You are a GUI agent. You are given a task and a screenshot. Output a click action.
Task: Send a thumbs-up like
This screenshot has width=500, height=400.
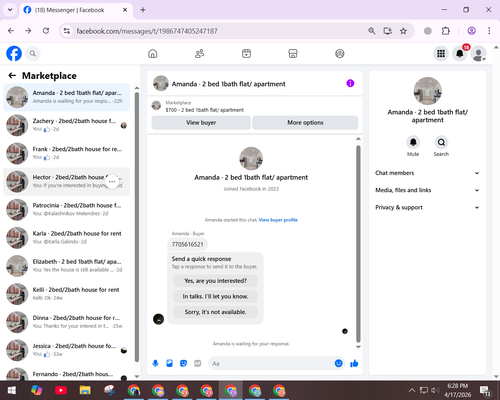(x=354, y=363)
